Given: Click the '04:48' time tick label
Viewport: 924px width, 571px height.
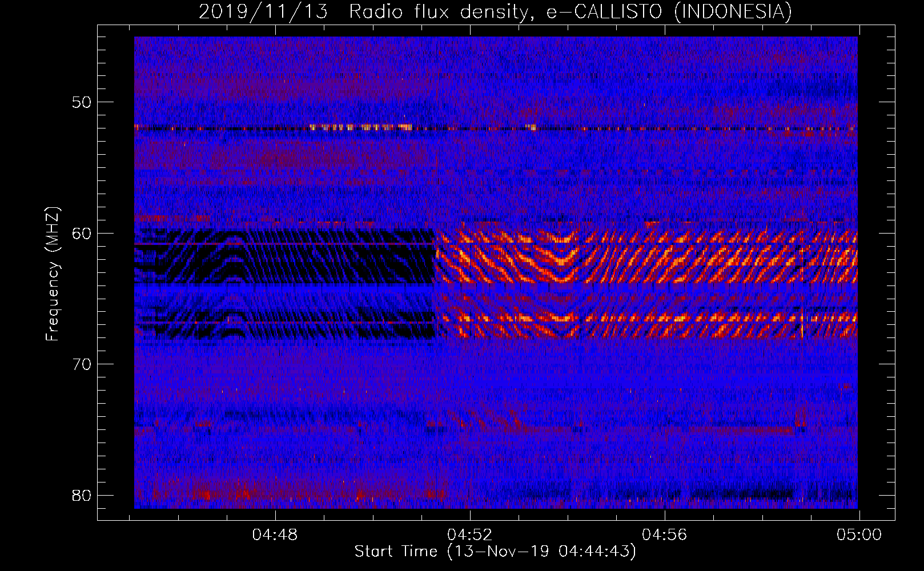Looking at the screenshot, I should coord(275,535).
